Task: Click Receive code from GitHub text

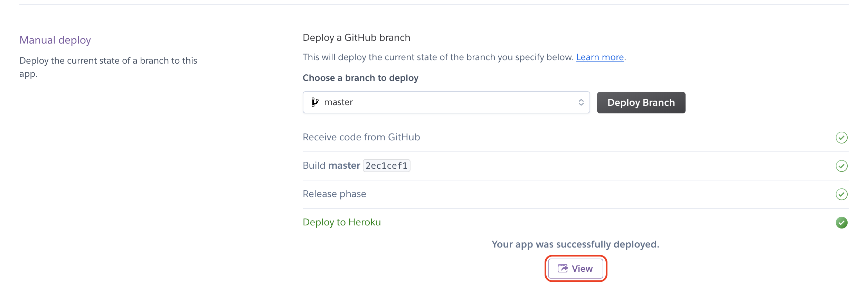Action: click(361, 137)
